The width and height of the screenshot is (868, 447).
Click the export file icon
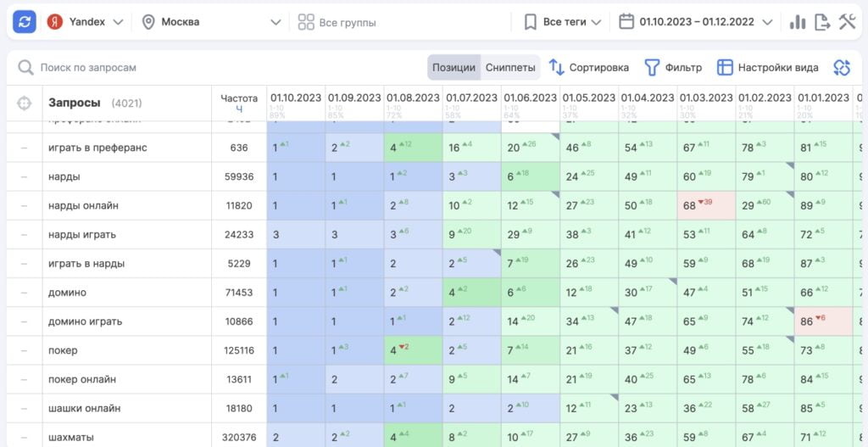(822, 22)
